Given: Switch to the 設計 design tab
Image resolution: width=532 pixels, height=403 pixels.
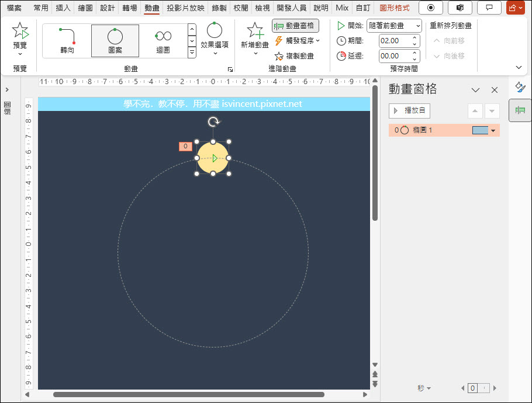Looking at the screenshot, I should point(108,8).
